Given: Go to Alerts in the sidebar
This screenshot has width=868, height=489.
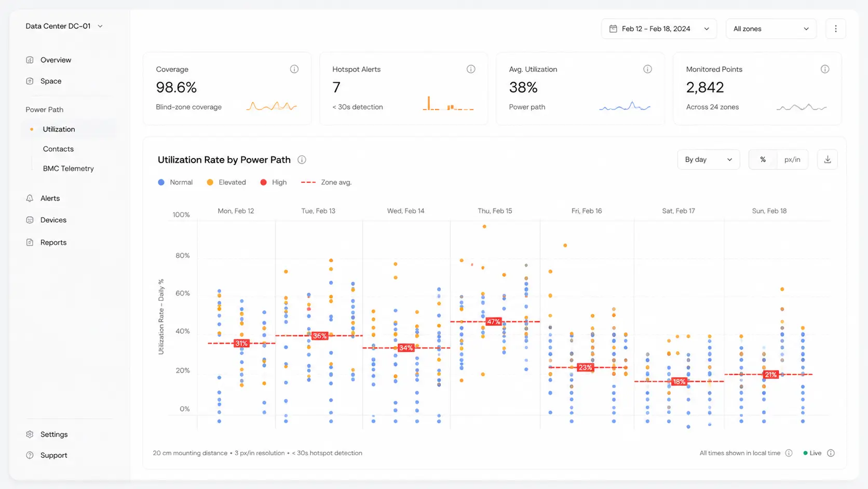Looking at the screenshot, I should 50,198.
